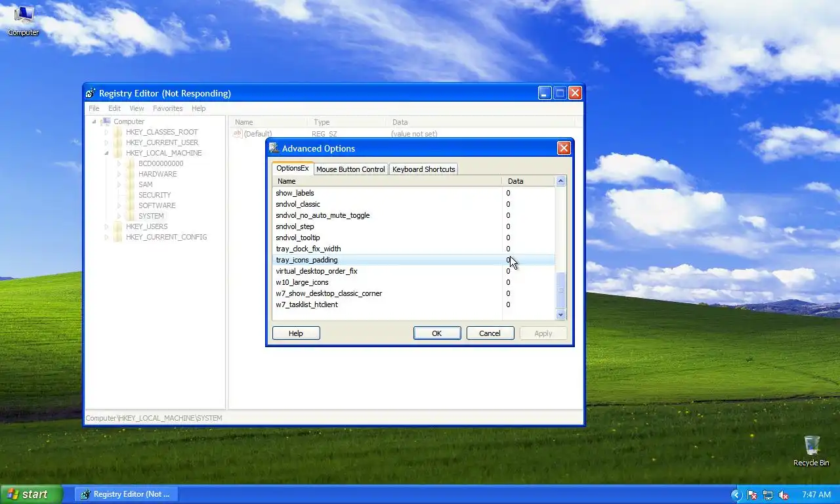Expand the HARDWARE key
840x504 pixels.
(x=119, y=174)
